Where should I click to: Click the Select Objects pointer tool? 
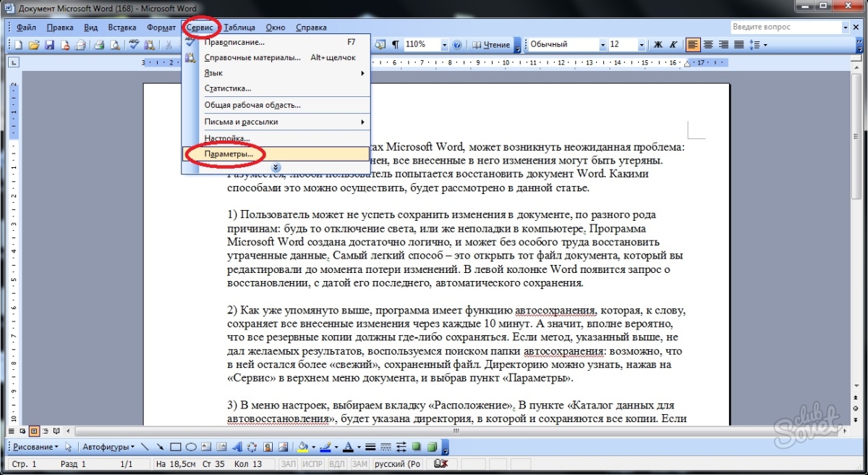click(69, 447)
